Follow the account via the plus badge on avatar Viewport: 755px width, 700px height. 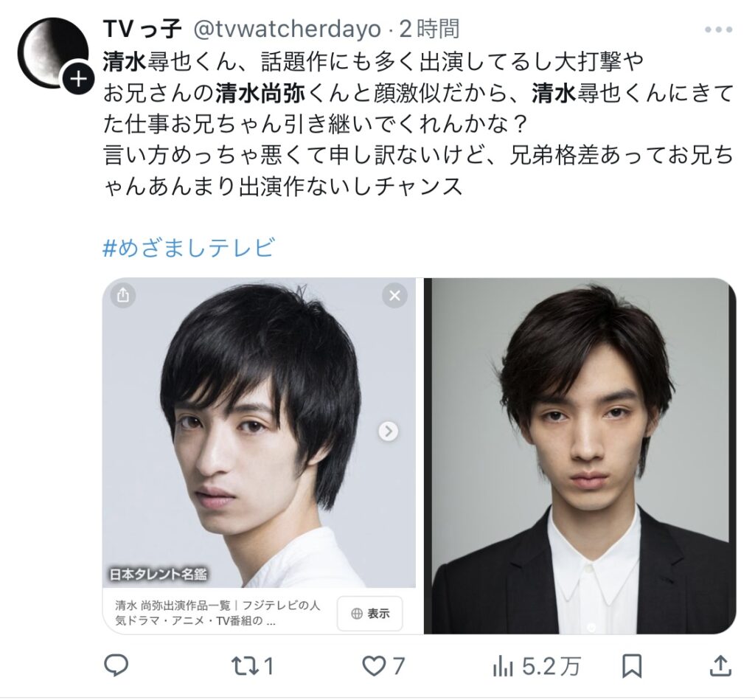[x=78, y=78]
